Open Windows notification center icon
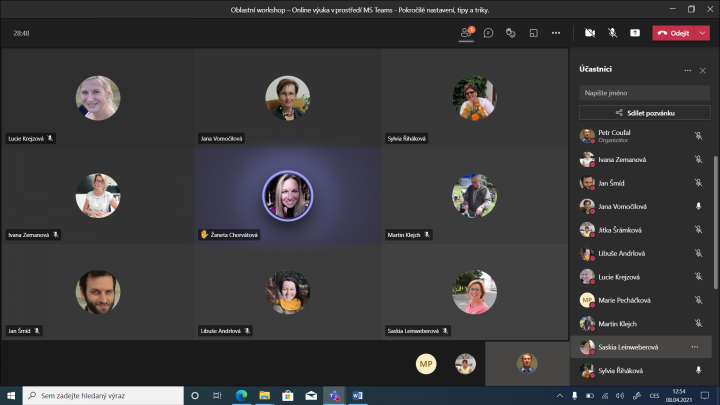Image resolution: width=720 pixels, height=405 pixels. (705, 395)
